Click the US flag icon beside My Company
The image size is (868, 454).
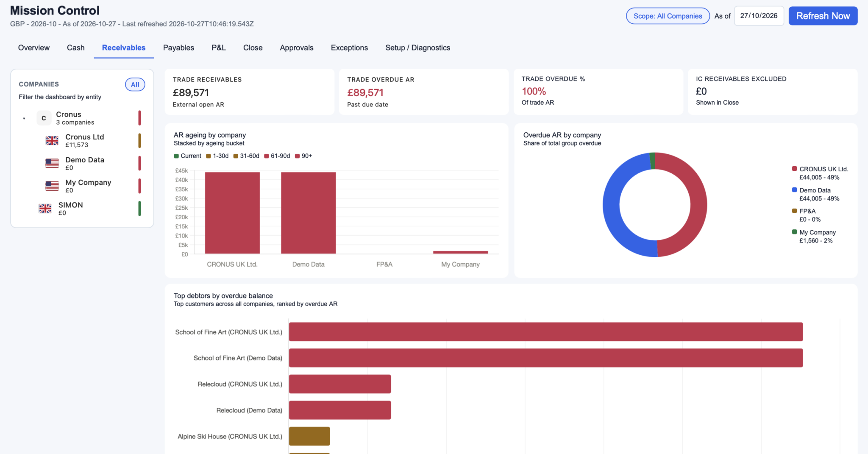[52, 186]
